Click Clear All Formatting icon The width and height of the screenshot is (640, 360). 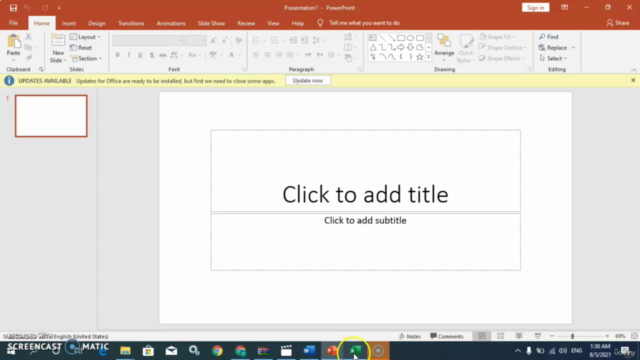(239, 40)
